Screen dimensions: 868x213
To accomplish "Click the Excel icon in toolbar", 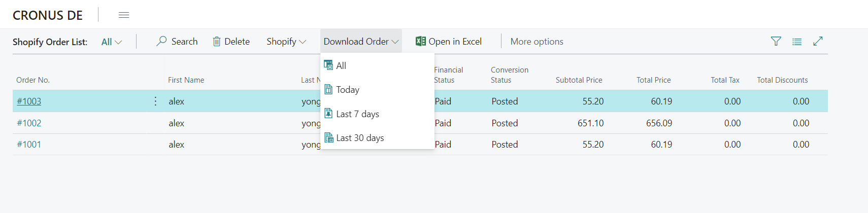I will pos(420,41).
